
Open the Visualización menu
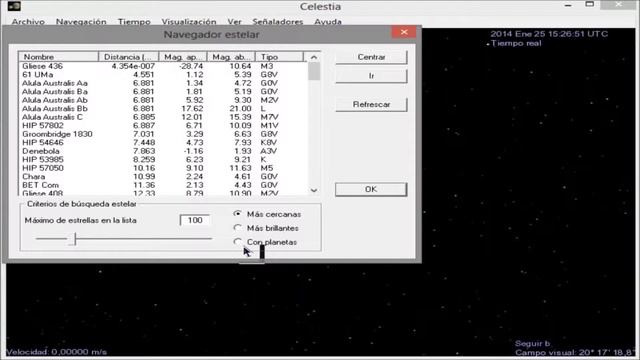[x=189, y=22]
